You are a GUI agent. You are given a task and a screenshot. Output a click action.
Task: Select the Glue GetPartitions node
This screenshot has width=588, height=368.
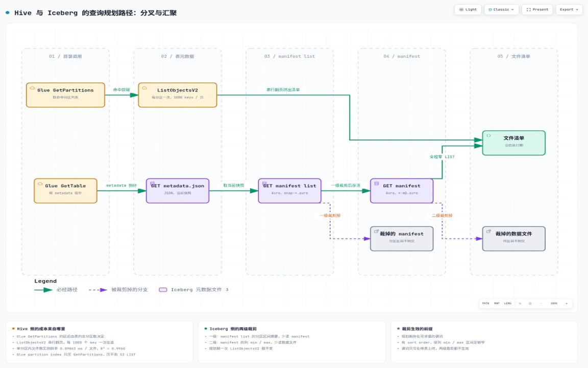click(66, 95)
